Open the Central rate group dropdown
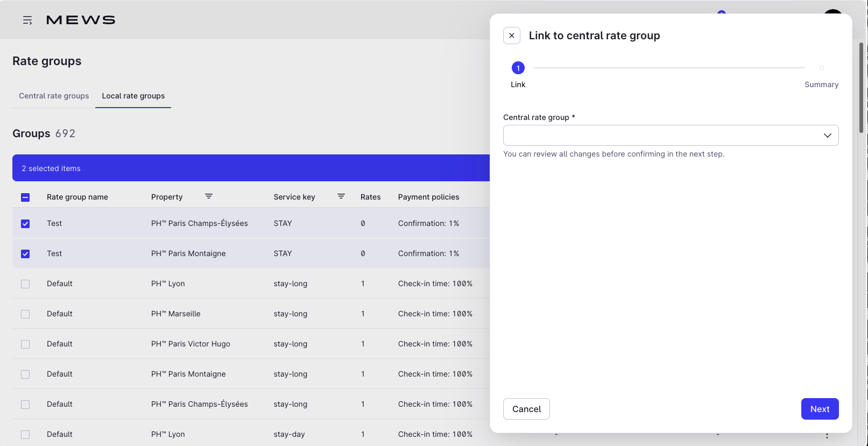Screen dimensions: 868x446 [671, 135]
